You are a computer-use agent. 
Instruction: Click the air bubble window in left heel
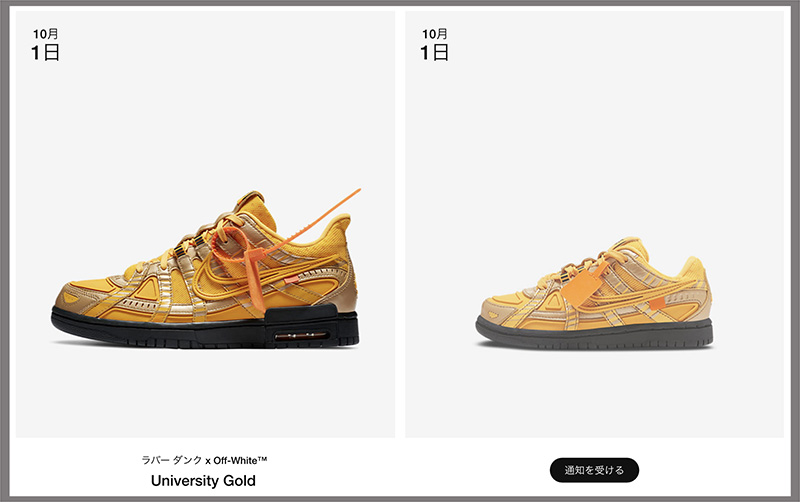pos(301,336)
